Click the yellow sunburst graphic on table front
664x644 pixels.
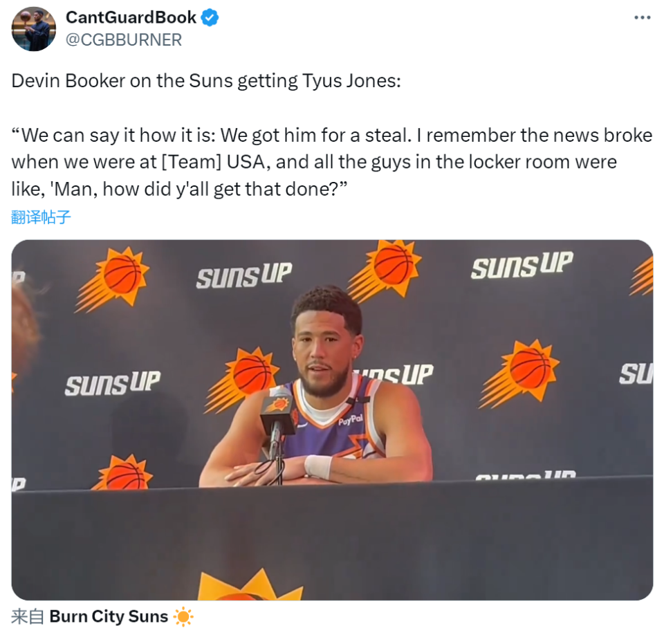coord(250,585)
